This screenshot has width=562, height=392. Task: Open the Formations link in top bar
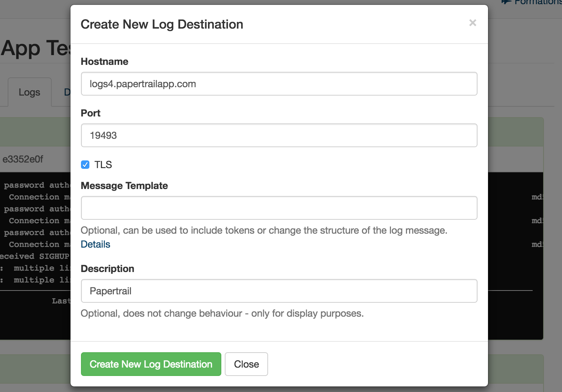pos(538,2)
